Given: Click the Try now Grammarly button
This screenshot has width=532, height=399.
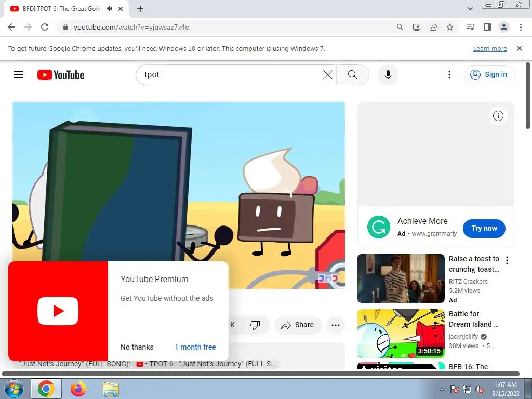Looking at the screenshot, I should [x=484, y=229].
